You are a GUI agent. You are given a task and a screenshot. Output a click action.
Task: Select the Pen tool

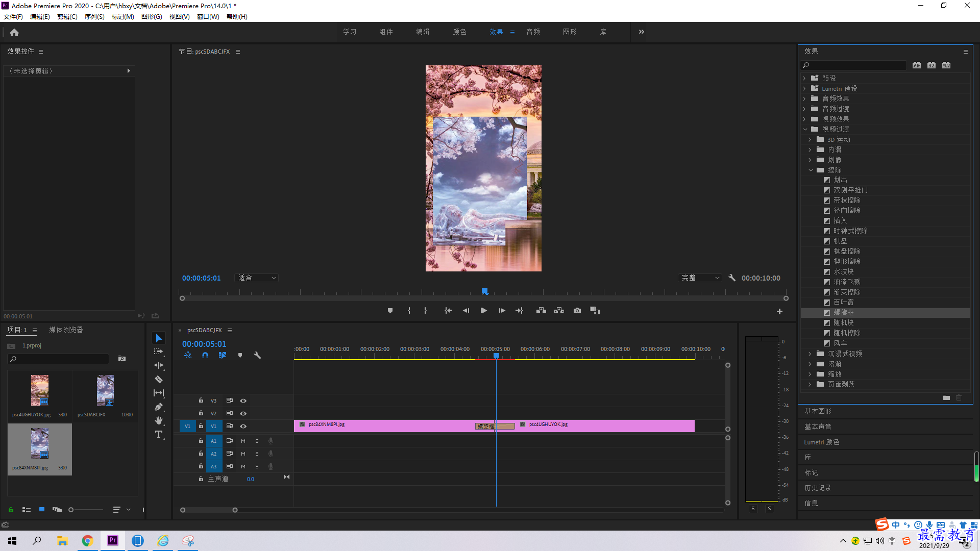[x=159, y=407]
